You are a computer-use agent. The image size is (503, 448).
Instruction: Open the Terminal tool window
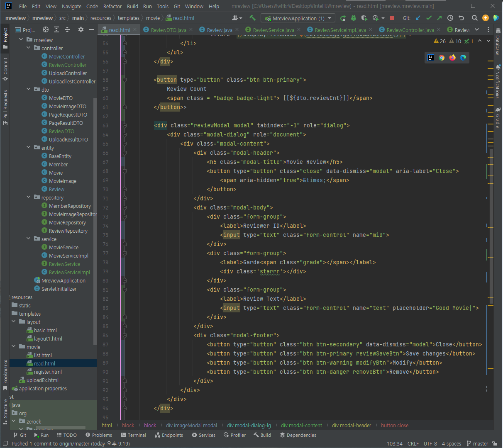(134, 435)
